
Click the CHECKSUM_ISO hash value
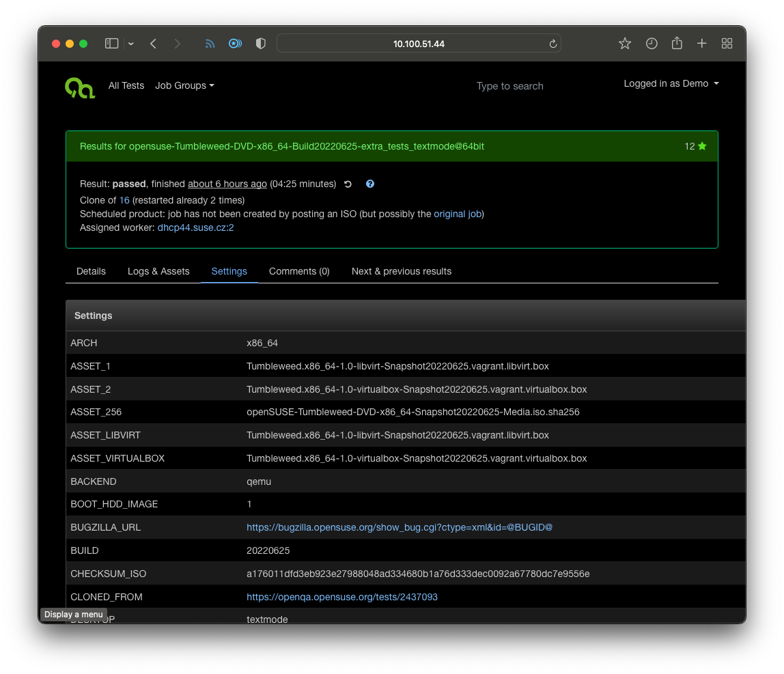pyautogui.click(x=418, y=574)
